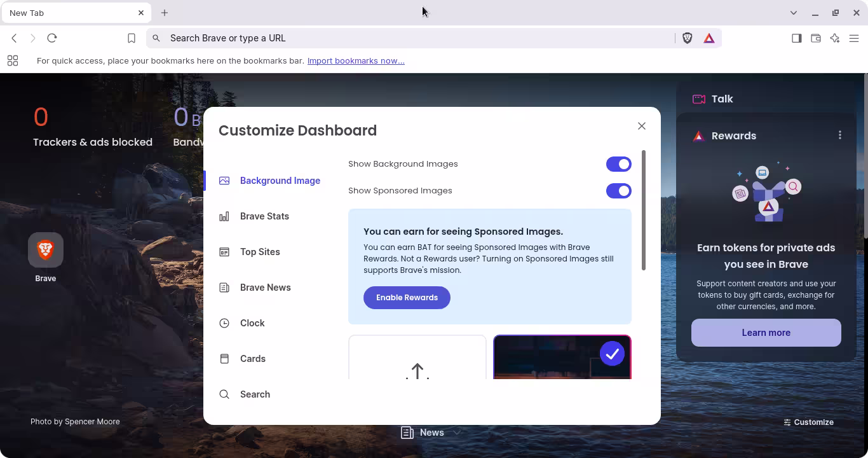This screenshot has height=458, width=868.
Task: Disable Show Background Images toggle
Action: point(618,164)
